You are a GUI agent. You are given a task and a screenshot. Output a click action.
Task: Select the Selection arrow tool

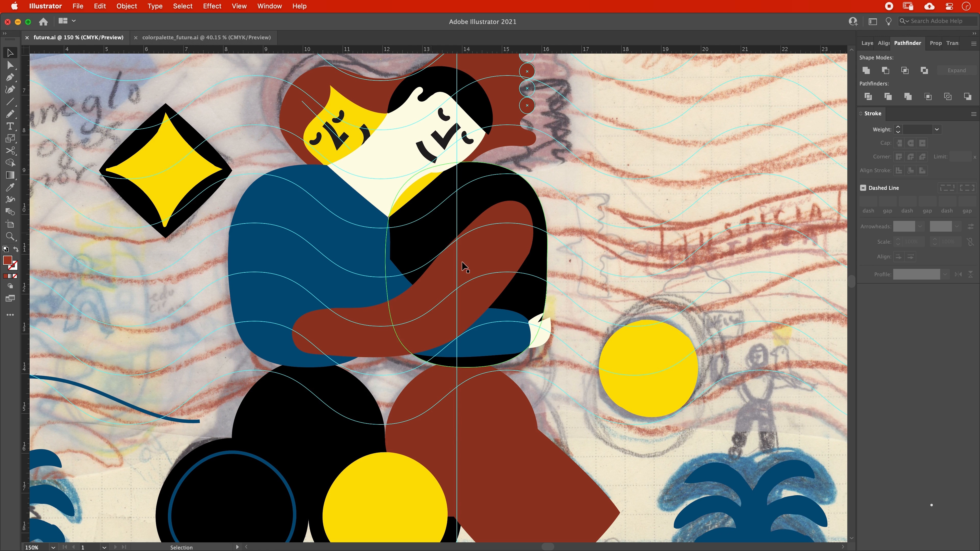tap(10, 53)
